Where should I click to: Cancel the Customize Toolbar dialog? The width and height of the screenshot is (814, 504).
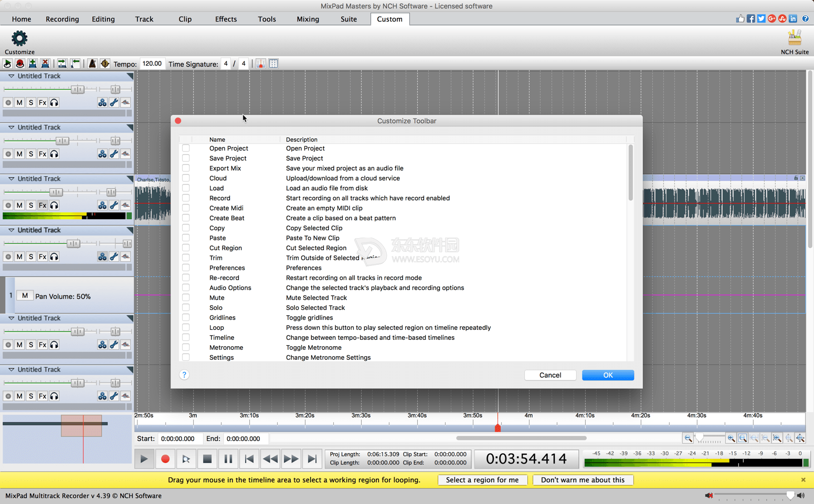[x=550, y=375]
